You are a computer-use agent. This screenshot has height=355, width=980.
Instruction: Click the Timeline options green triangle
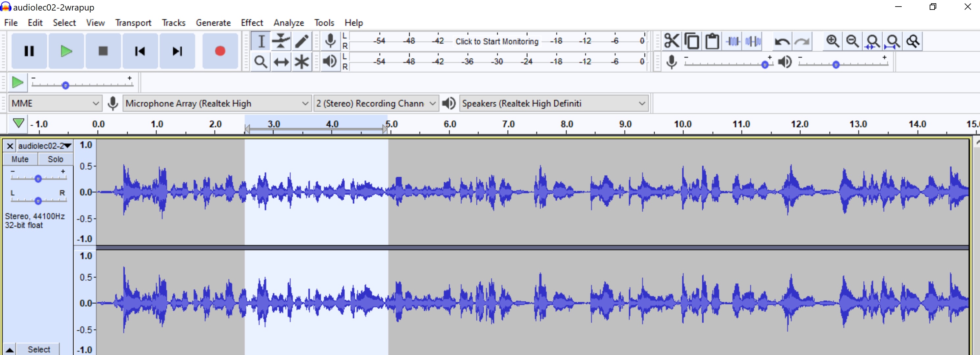click(18, 123)
